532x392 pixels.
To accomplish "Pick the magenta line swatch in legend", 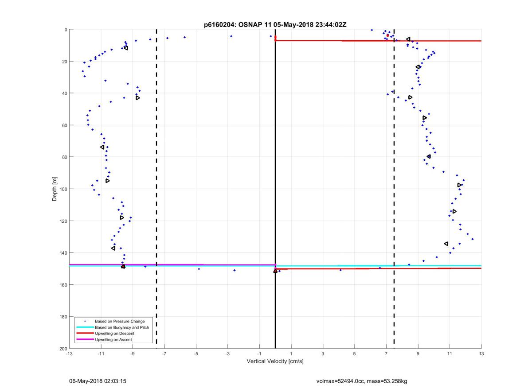I will point(85,339).
